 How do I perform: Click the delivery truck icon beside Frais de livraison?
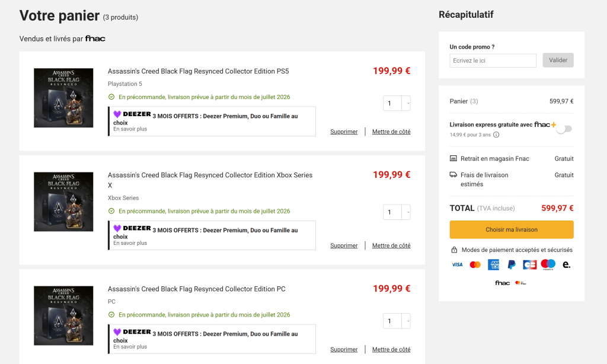453,175
